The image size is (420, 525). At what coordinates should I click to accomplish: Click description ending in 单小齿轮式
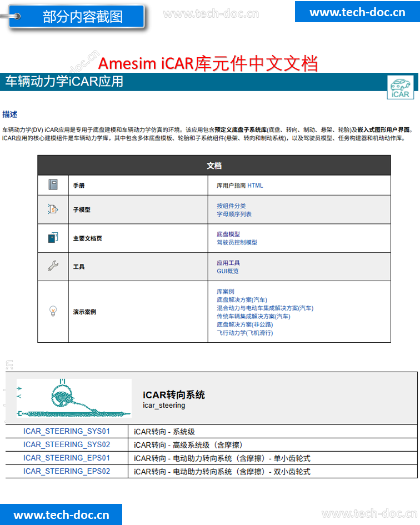[222, 458]
